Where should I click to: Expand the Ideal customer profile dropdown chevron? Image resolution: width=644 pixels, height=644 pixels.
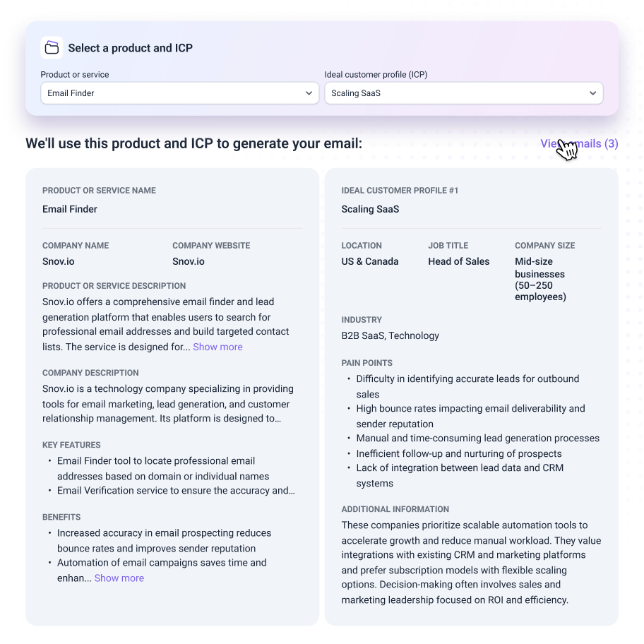[x=592, y=93]
